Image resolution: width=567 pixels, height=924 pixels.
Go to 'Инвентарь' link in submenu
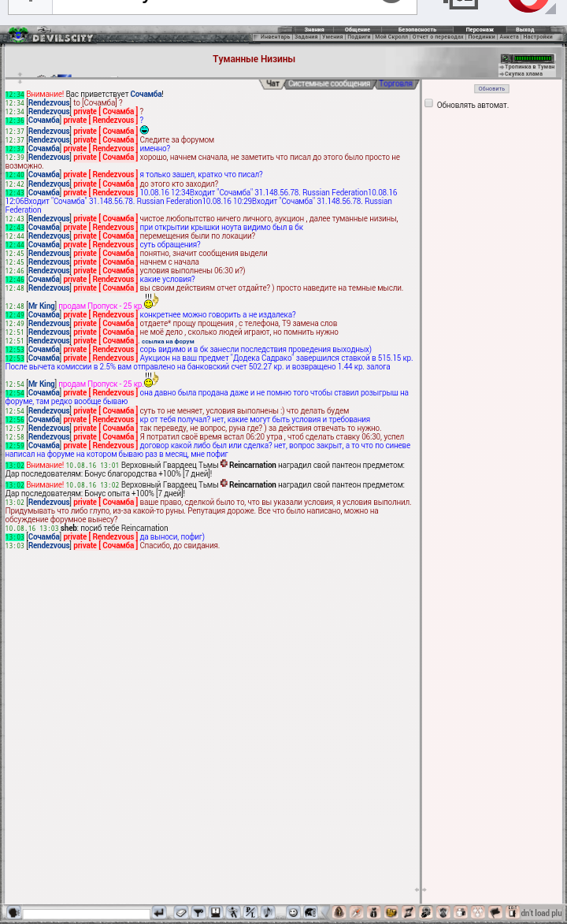[275, 37]
